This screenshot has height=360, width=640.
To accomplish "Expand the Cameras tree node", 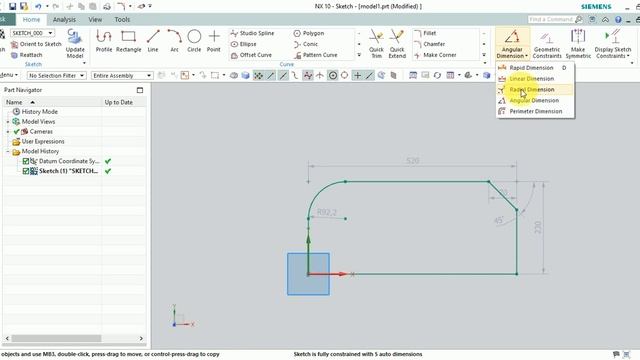I will [8, 131].
